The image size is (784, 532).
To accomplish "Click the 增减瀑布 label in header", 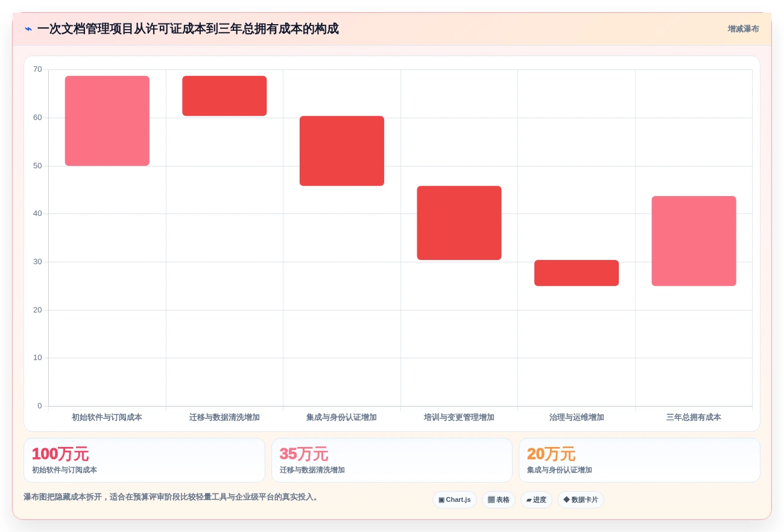I will [743, 29].
